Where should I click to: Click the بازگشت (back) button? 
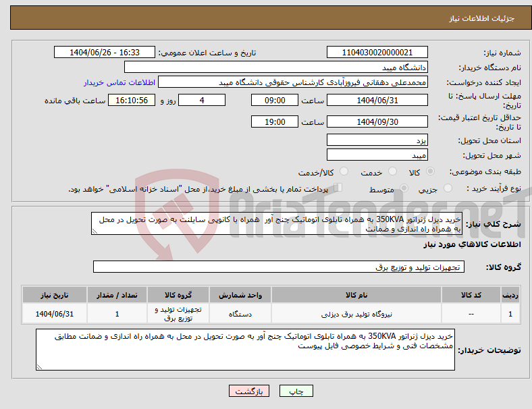(x=248, y=391)
